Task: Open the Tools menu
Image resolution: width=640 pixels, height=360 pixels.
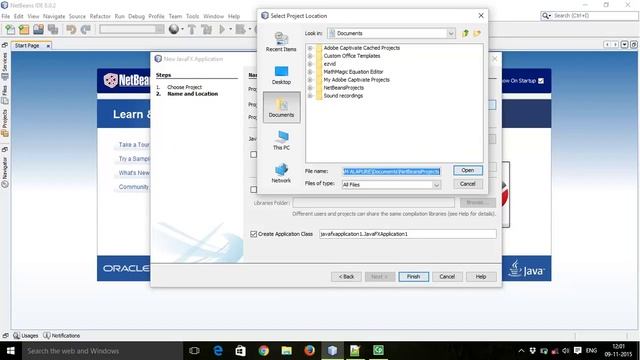Action: coord(192,16)
